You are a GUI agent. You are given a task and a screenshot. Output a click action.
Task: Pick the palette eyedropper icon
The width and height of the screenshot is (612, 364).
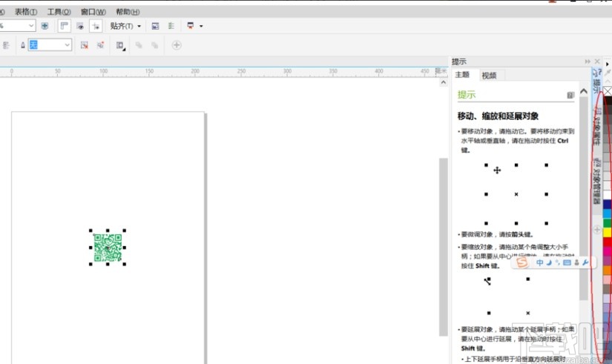[608, 73]
